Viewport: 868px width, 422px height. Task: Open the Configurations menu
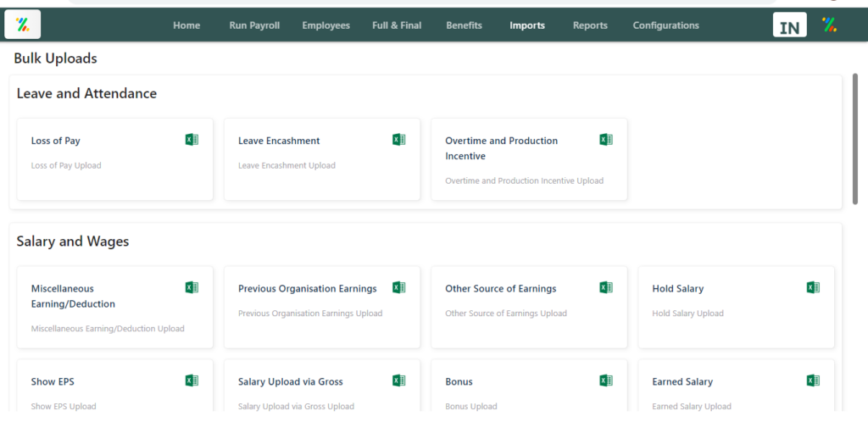[666, 25]
